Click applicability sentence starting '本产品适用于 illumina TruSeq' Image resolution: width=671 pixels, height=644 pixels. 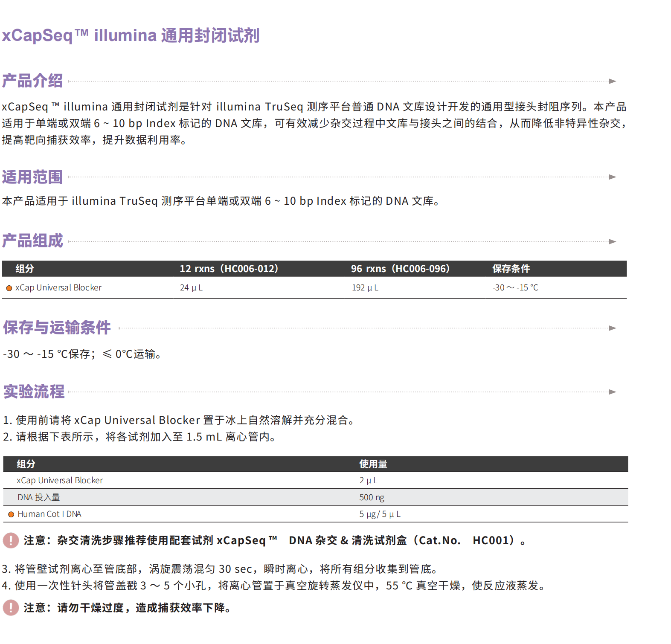pyautogui.click(x=221, y=201)
